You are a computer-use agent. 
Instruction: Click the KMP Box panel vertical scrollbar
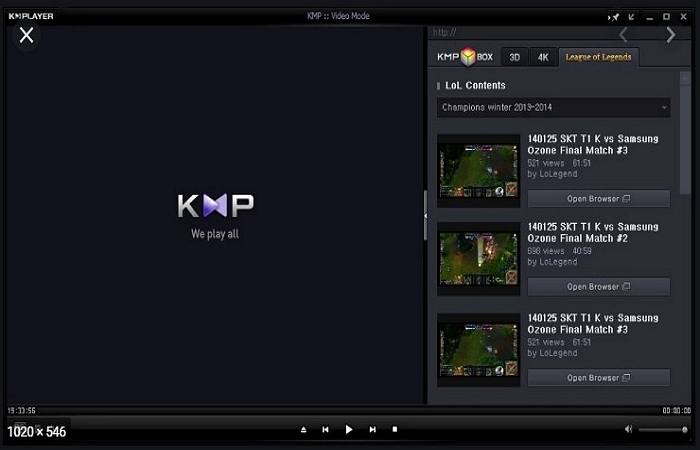pyautogui.click(x=685, y=133)
